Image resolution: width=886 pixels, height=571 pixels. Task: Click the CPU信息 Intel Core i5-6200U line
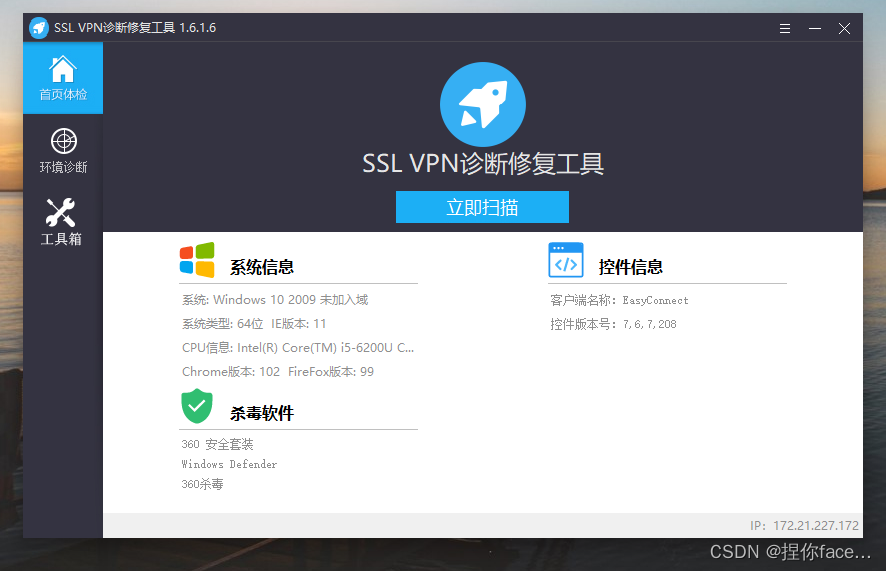298,348
